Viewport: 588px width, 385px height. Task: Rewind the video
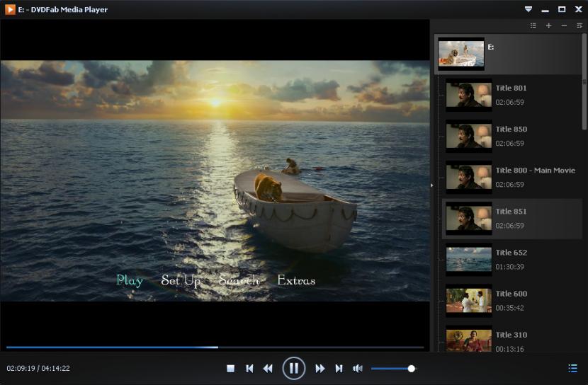click(268, 369)
